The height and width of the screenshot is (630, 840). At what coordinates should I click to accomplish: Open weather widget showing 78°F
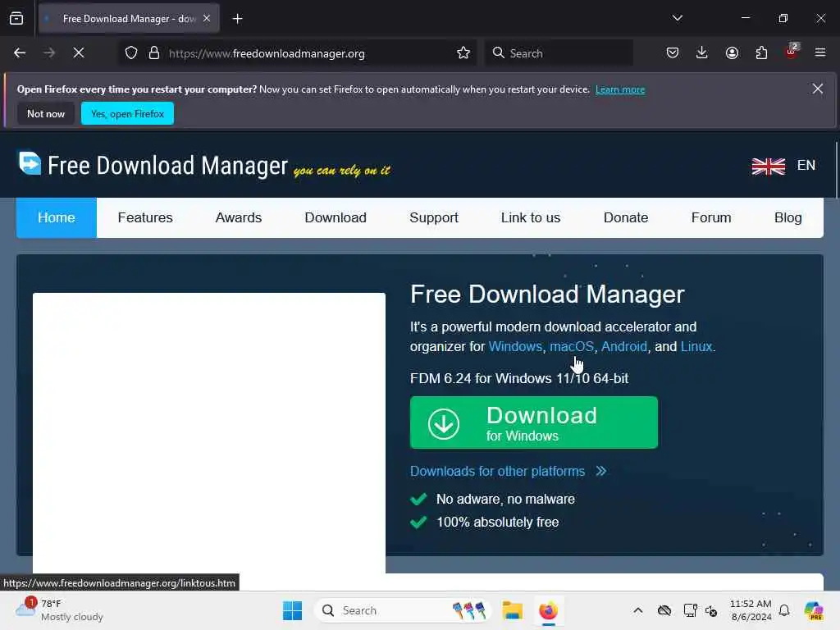point(59,610)
